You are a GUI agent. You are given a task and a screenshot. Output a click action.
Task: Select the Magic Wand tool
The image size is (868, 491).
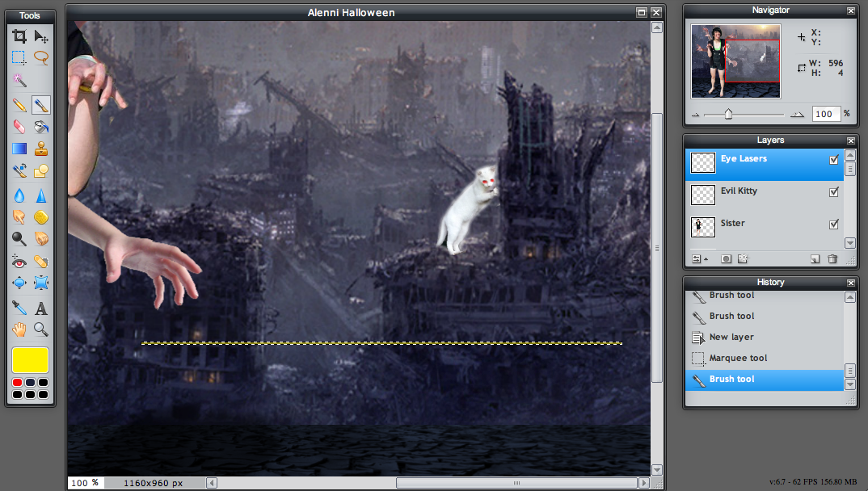click(19, 80)
